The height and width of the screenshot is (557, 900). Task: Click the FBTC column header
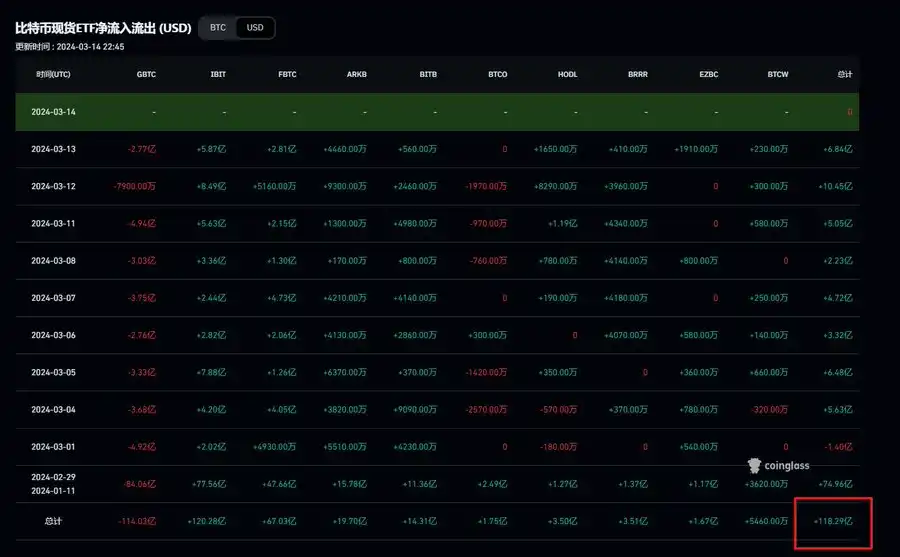pos(287,75)
